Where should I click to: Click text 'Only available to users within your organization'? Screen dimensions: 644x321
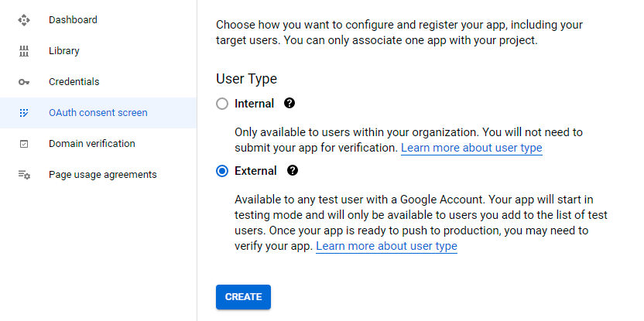click(x=357, y=132)
